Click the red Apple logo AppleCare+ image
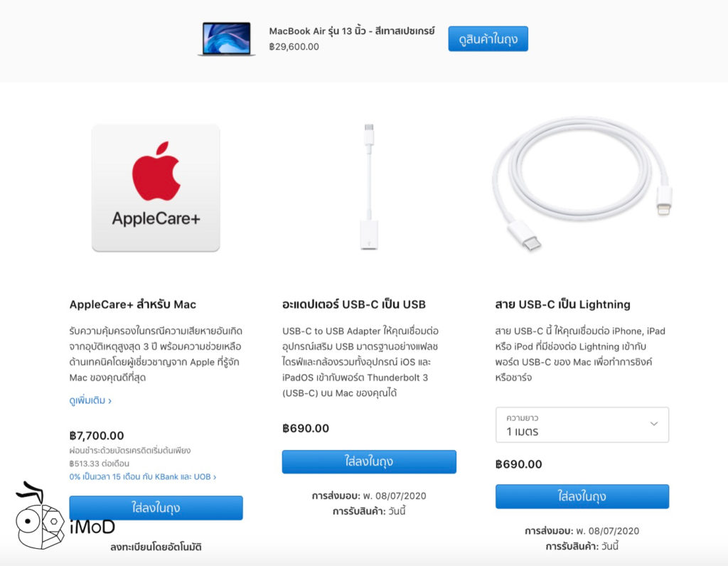This screenshot has height=566, width=728. click(156, 188)
